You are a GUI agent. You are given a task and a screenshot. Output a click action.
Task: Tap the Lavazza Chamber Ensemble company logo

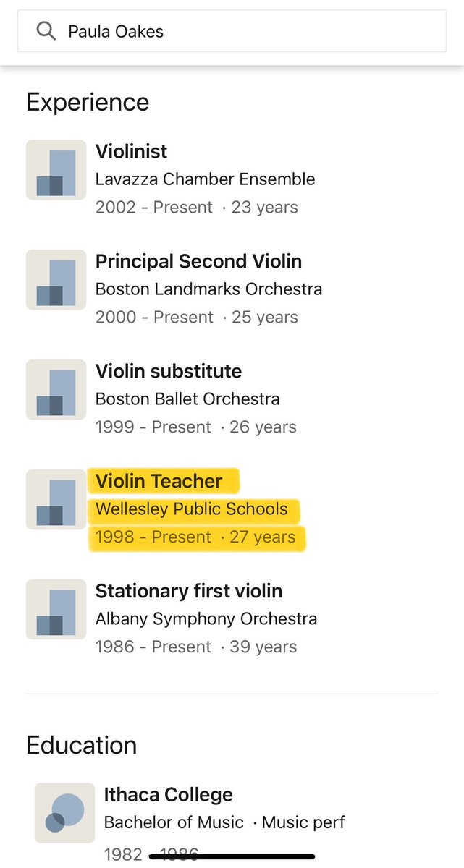coord(56,170)
